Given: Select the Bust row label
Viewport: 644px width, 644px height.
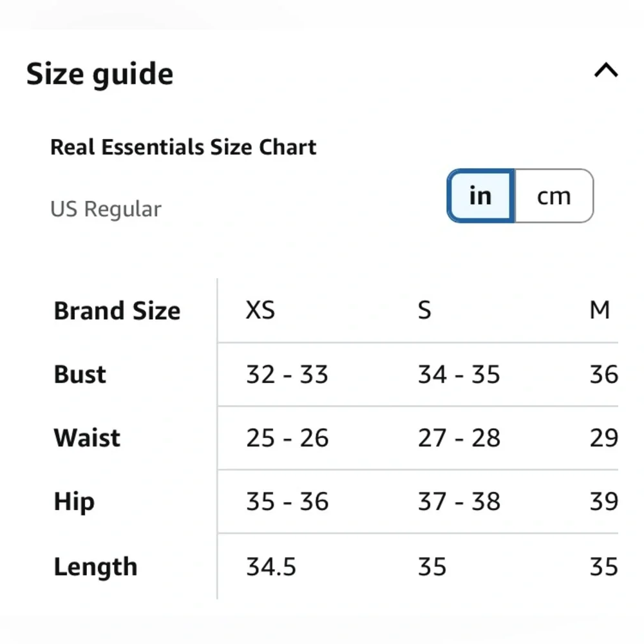Looking at the screenshot, I should point(79,374).
